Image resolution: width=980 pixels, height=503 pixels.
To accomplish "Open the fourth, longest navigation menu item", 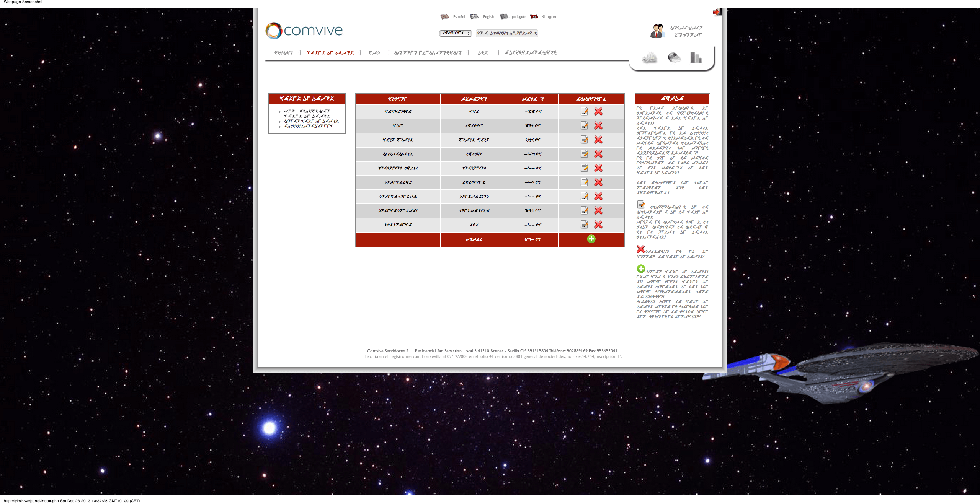I will click(x=428, y=53).
